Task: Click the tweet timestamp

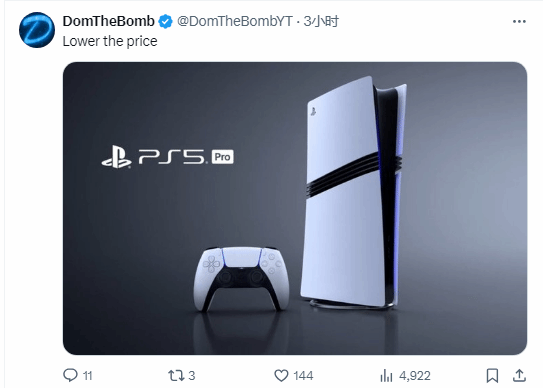Action: click(321, 21)
